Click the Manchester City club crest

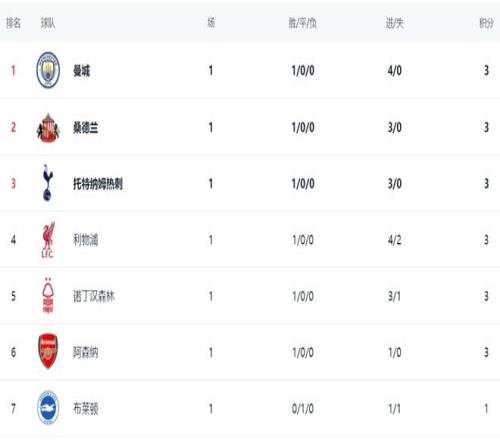point(48,70)
